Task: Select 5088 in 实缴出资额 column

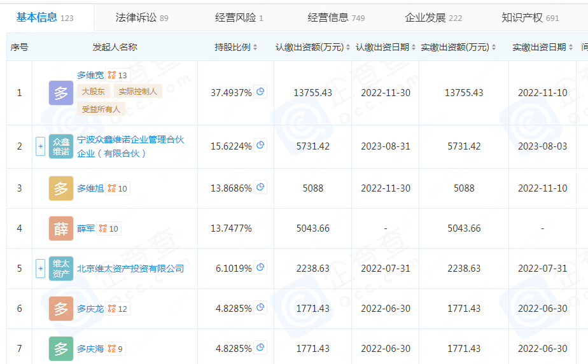Action: point(464,188)
